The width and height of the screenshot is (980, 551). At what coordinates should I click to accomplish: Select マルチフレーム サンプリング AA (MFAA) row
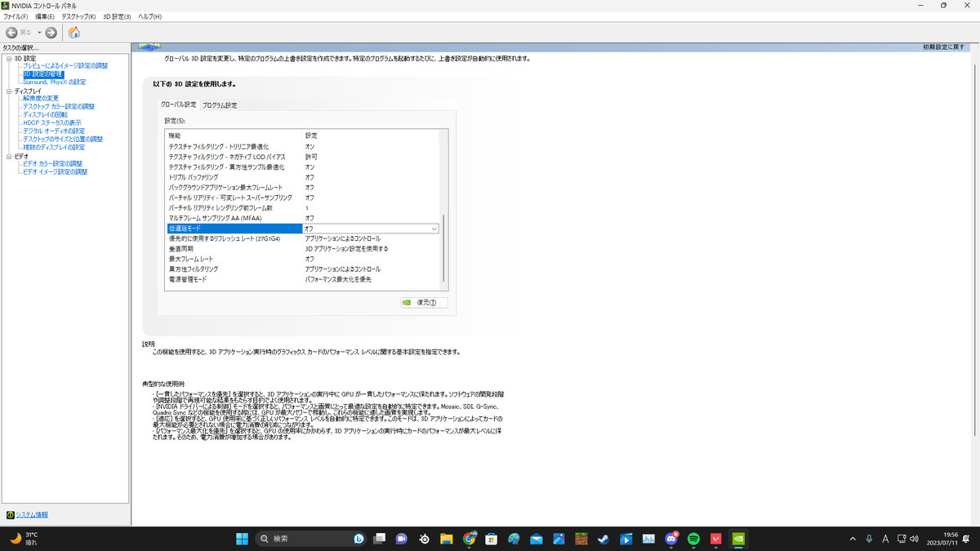303,218
